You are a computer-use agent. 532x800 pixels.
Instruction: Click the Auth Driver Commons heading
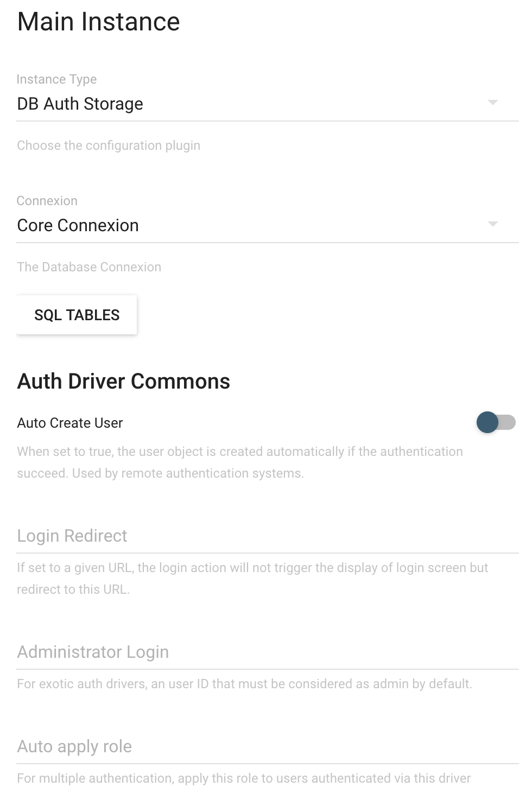(x=124, y=381)
